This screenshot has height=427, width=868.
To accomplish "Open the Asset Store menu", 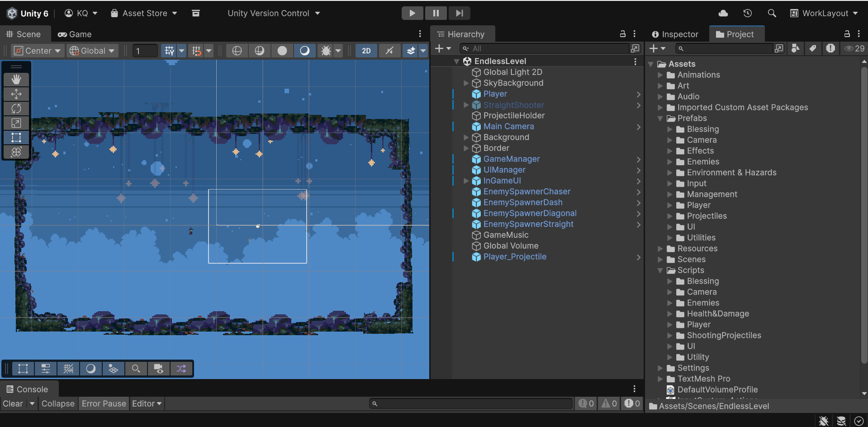I will coord(144,13).
